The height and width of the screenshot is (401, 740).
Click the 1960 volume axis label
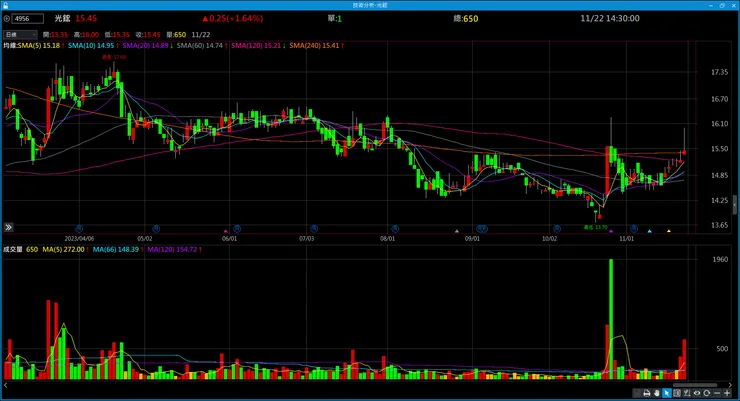pos(720,259)
